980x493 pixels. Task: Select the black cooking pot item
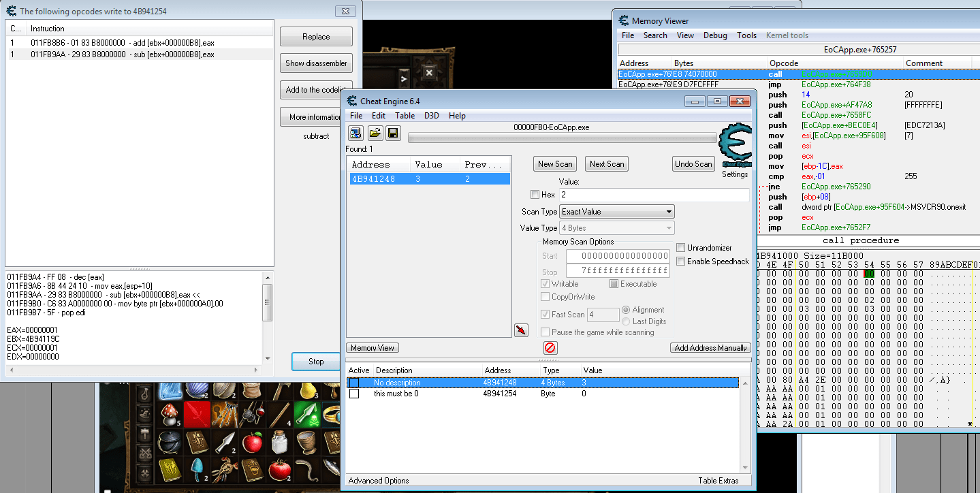click(x=170, y=443)
